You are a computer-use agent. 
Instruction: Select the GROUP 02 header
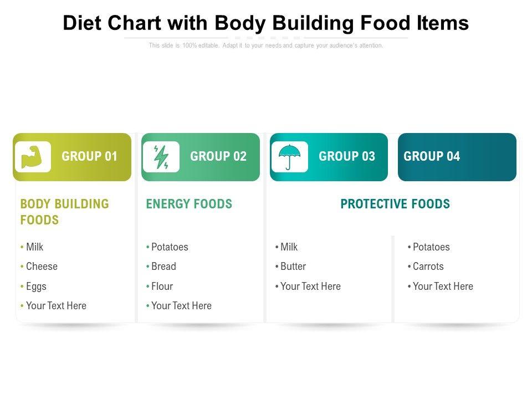tap(218, 157)
